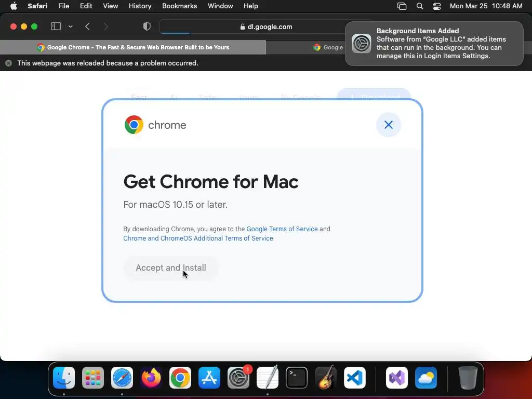
Task: Open Google Terms of Service link
Action: pos(282,229)
